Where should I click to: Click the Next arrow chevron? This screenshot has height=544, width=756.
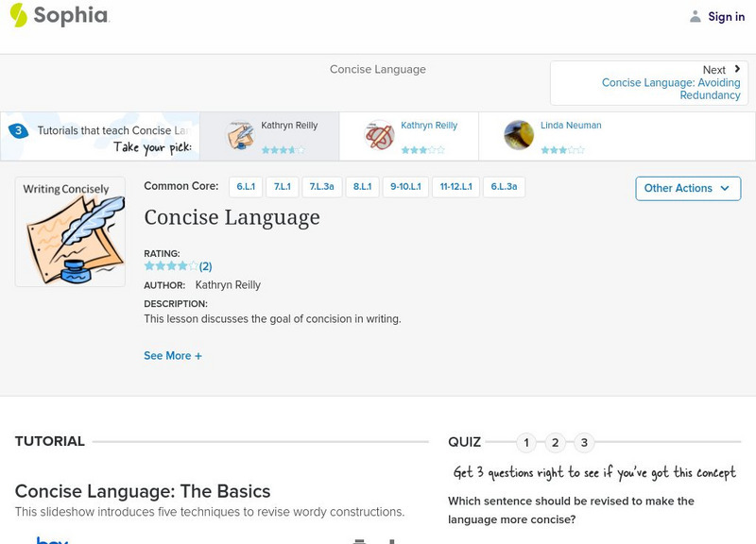click(x=737, y=69)
